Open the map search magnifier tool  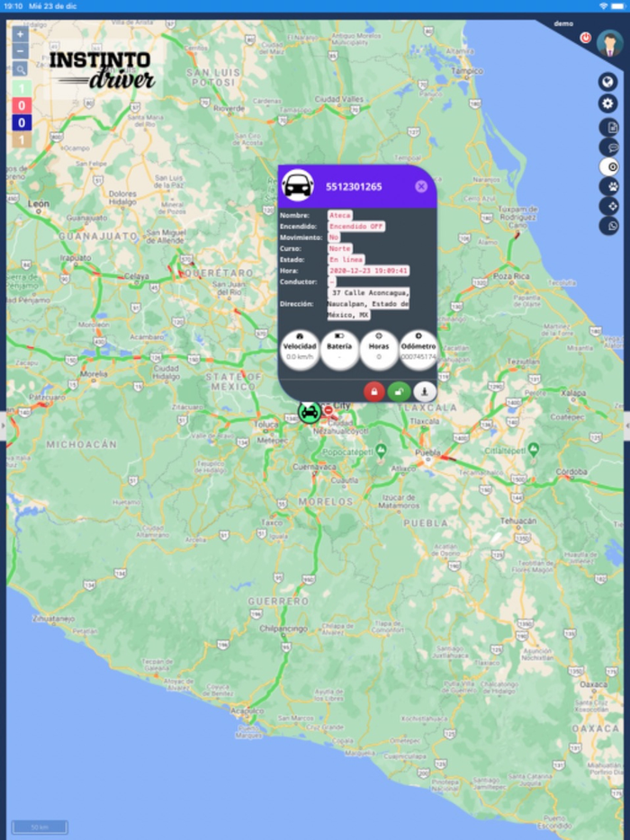pos(20,69)
